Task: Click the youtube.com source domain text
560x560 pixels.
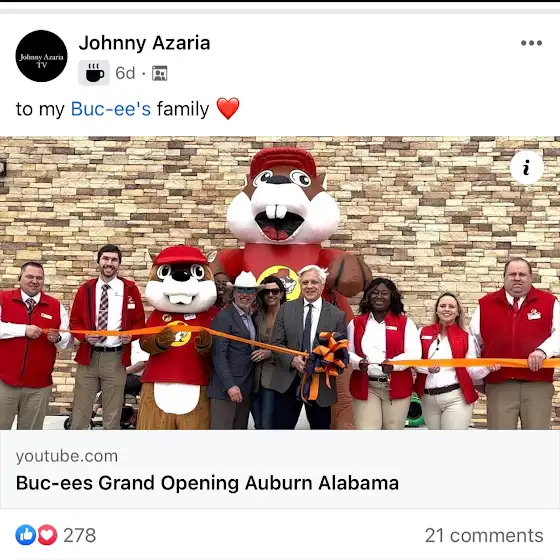Action: tap(67, 456)
